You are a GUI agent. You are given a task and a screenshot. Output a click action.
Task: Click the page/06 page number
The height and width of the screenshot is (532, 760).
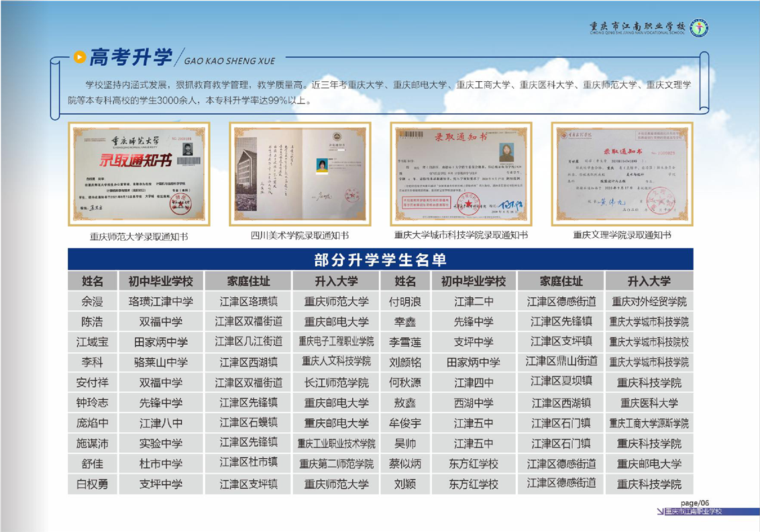click(694, 503)
